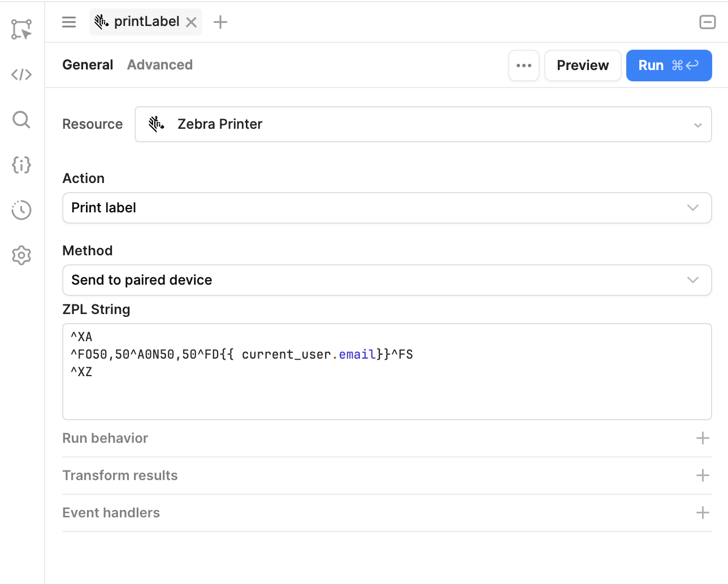Click the Zebra Printer resource icon
Screen dimensions: 728x584
tap(157, 124)
